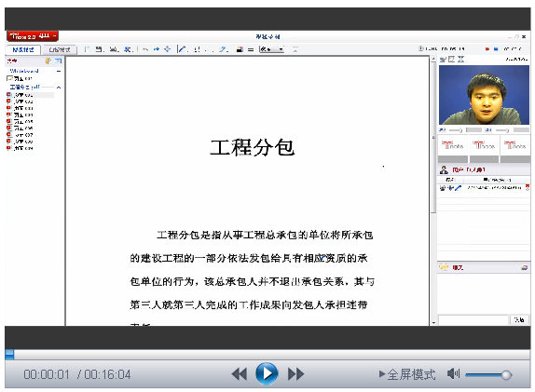The width and height of the screenshot is (535, 392).
Task: Click the user icon in the user list header
Action: (444, 169)
